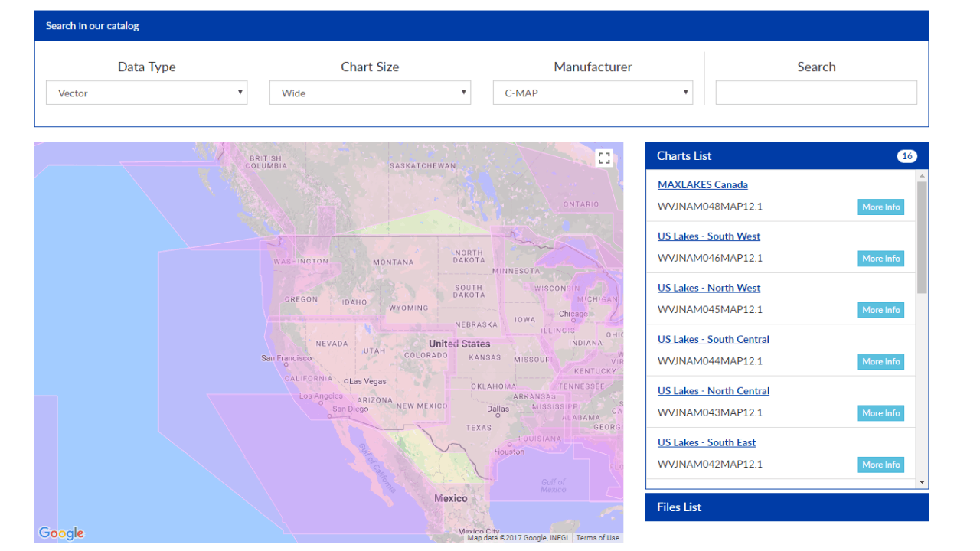Open the map Terms of Use link
This screenshot has width=980, height=551.
point(597,538)
